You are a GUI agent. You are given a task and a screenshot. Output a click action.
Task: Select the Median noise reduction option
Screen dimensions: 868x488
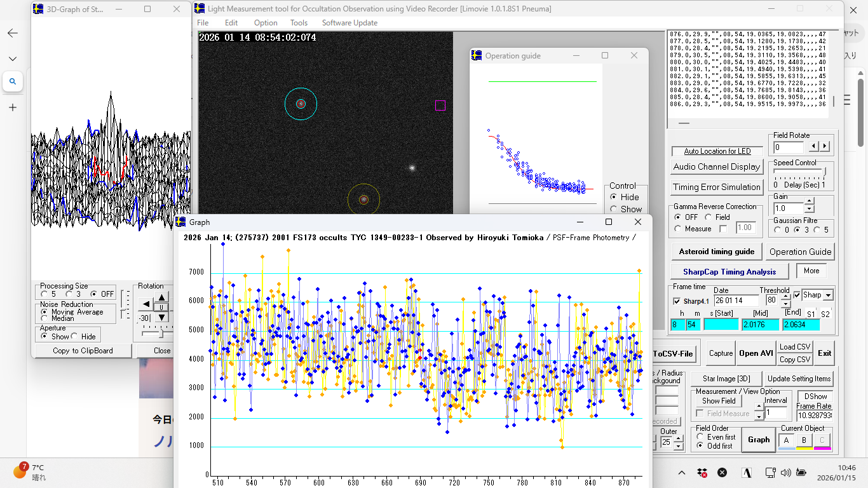43,318
